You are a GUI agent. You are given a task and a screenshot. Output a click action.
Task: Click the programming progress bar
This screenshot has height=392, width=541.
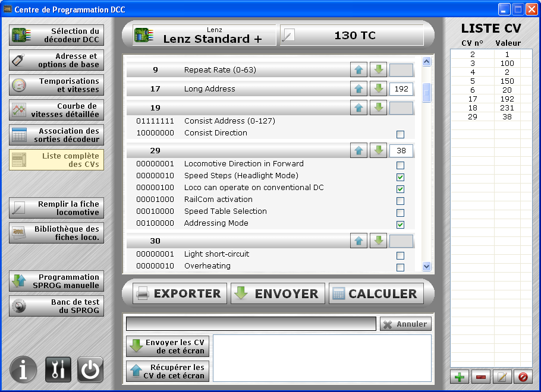click(251, 324)
